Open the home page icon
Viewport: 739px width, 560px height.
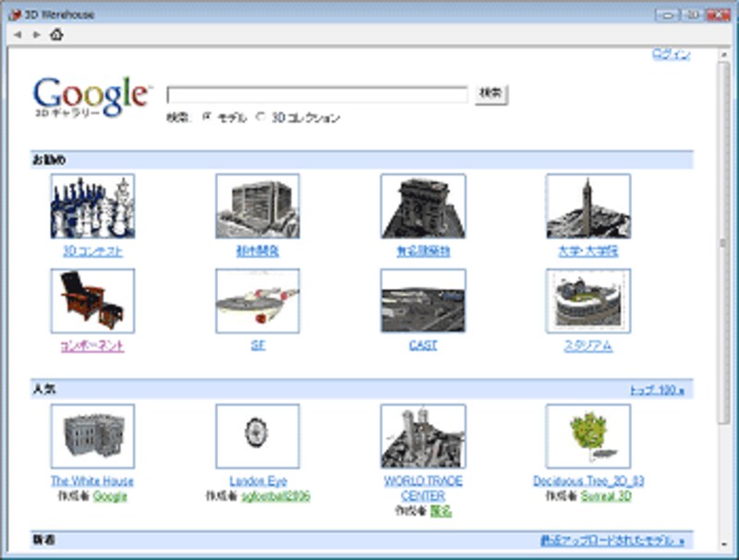(56, 34)
